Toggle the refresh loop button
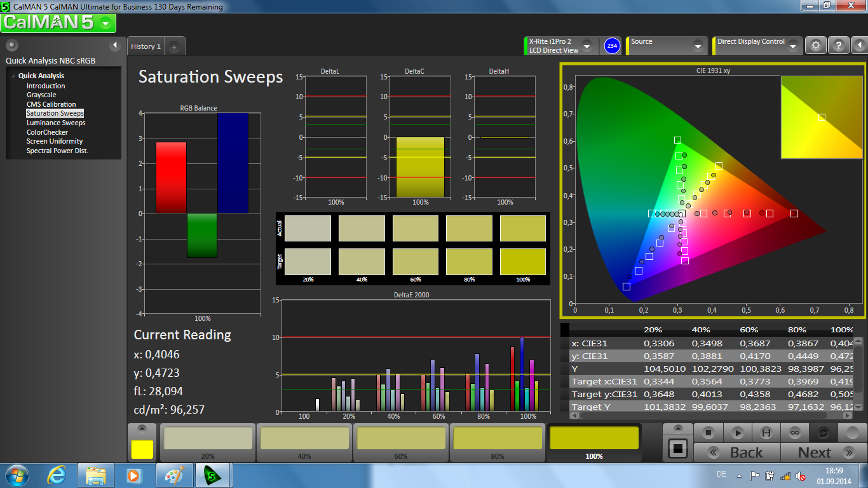This screenshot has width=868, height=488. [x=823, y=433]
